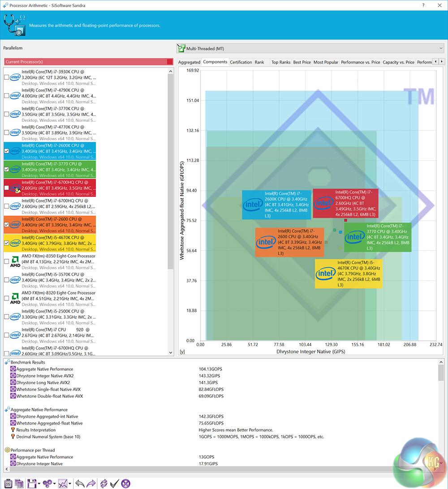Click the Intel logo beside i7-3930K
Image resolution: width=448 pixels, height=489 pixels.
15,77
